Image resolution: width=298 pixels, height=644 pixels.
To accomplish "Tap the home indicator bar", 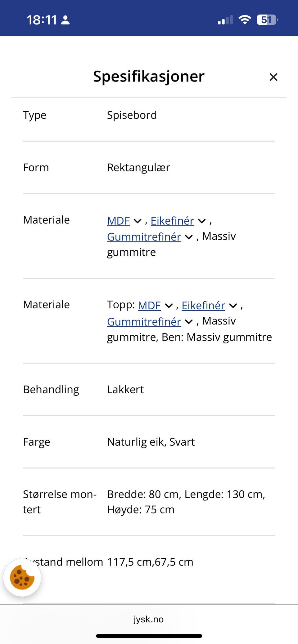I will click(x=149, y=636).
